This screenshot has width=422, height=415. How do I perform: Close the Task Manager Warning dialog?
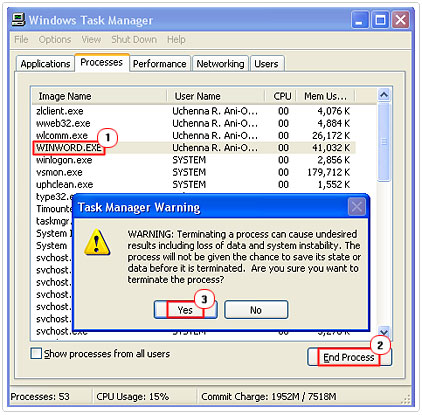tap(356, 207)
